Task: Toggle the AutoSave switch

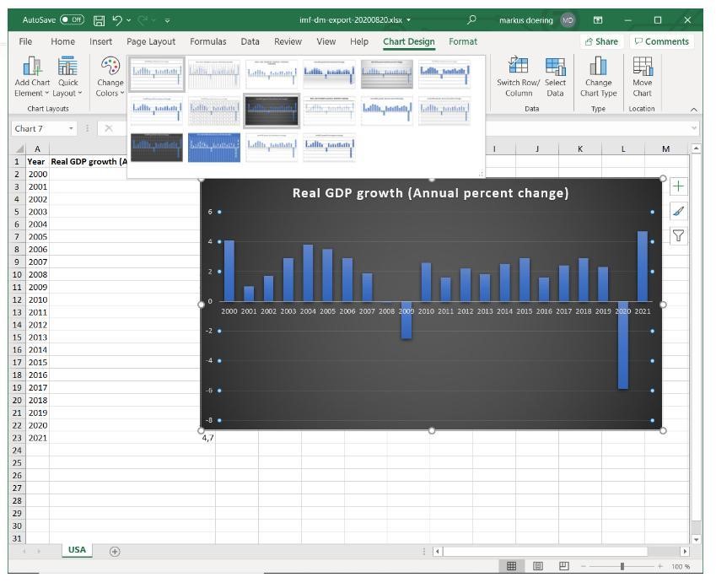Action: pos(72,19)
